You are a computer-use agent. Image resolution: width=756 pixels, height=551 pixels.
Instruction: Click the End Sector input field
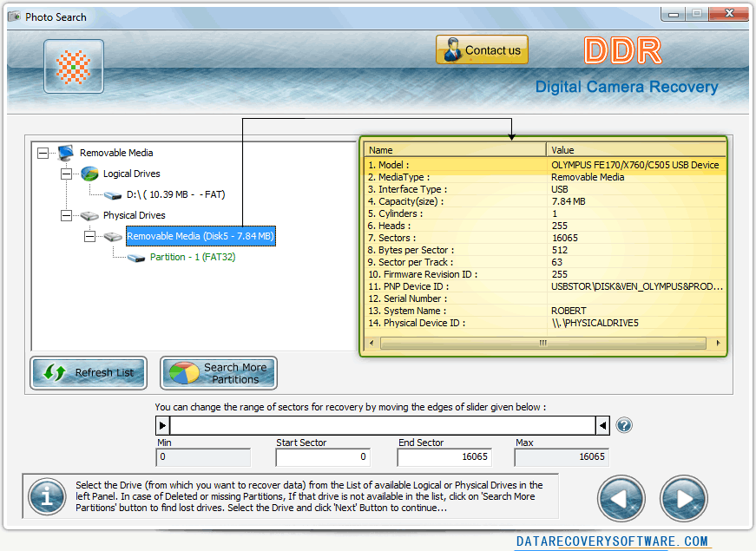pos(444,457)
